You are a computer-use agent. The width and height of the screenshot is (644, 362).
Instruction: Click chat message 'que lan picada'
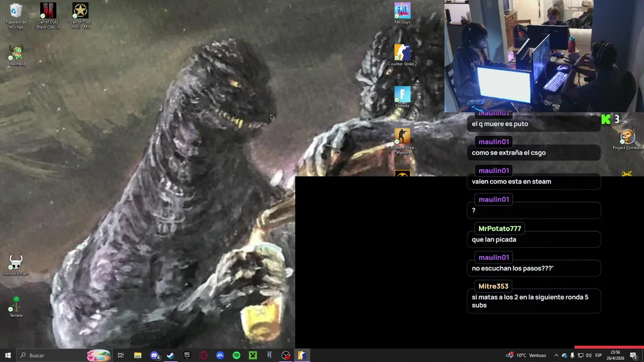534,239
